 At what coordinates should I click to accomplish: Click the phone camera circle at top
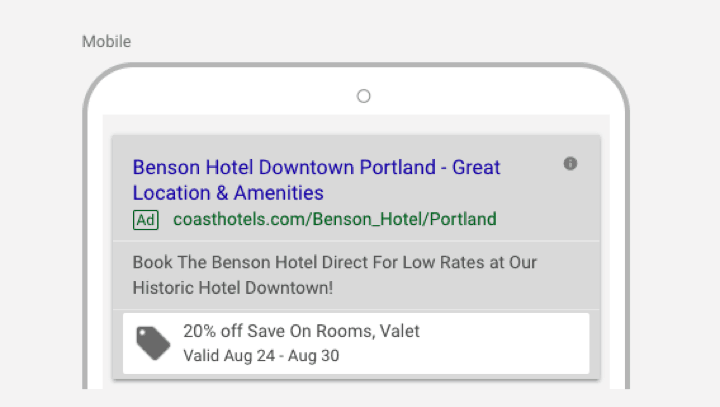(x=364, y=97)
